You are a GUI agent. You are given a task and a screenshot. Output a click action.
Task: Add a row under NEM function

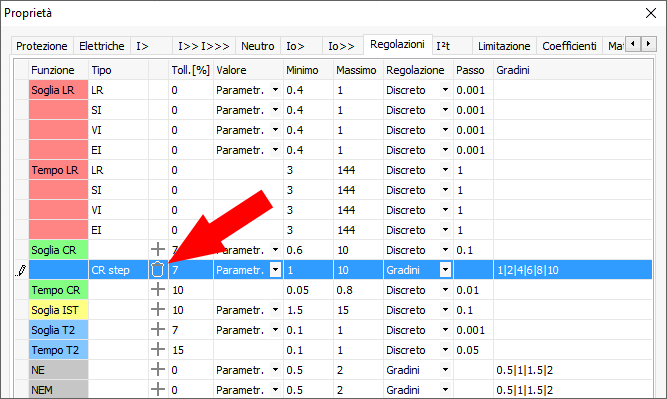[x=158, y=389]
